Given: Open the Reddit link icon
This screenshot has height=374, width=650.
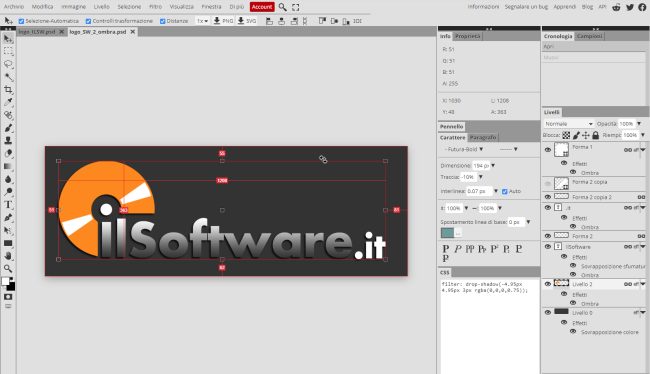Looking at the screenshot, I should coord(616,7).
